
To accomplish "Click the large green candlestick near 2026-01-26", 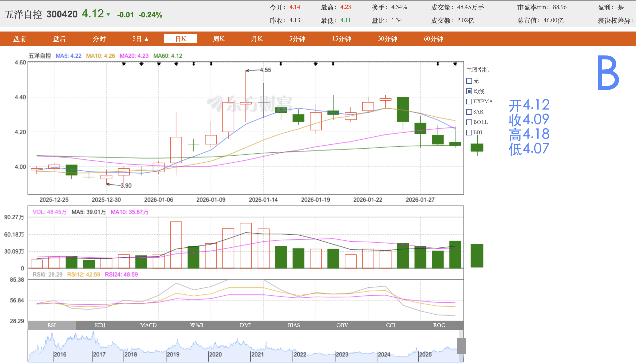I will pyautogui.click(x=403, y=109).
